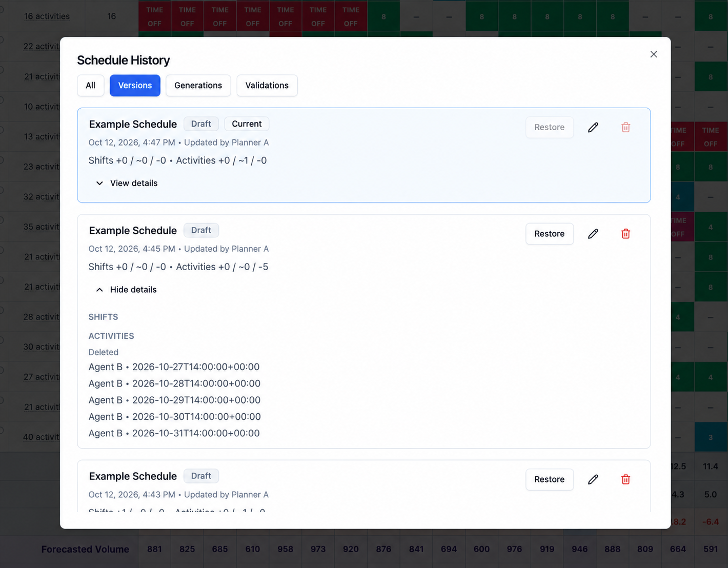Click '16 activities' link in background schedule
728x568 pixels.
tap(47, 16)
